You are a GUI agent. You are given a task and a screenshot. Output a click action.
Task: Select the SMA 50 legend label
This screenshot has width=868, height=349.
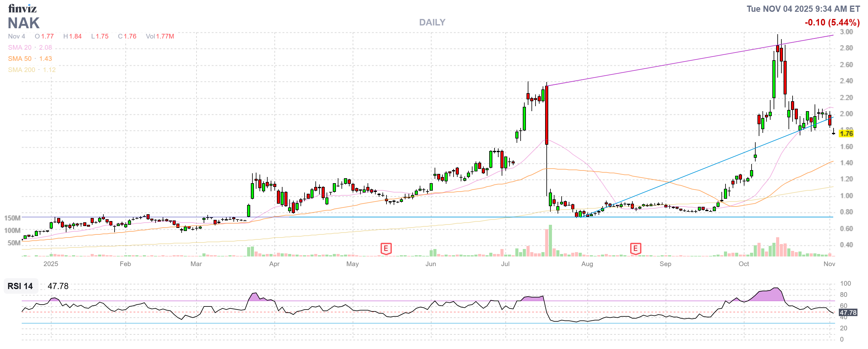pos(20,59)
